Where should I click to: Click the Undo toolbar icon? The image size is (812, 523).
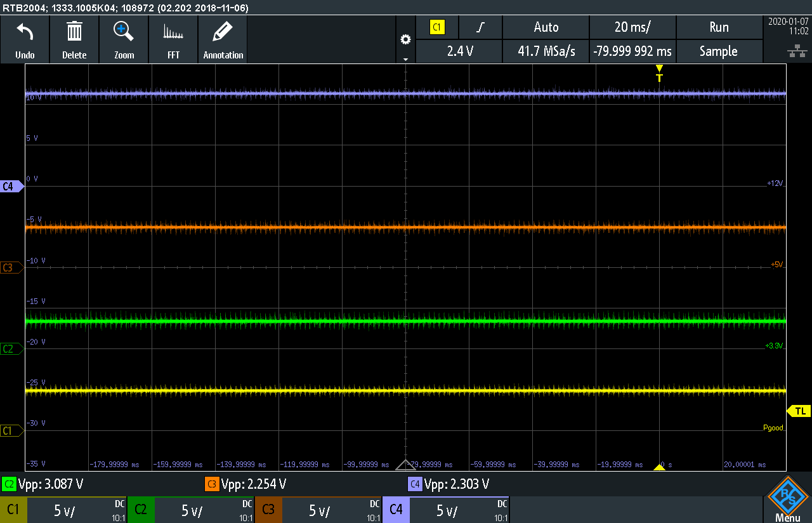coord(25,40)
